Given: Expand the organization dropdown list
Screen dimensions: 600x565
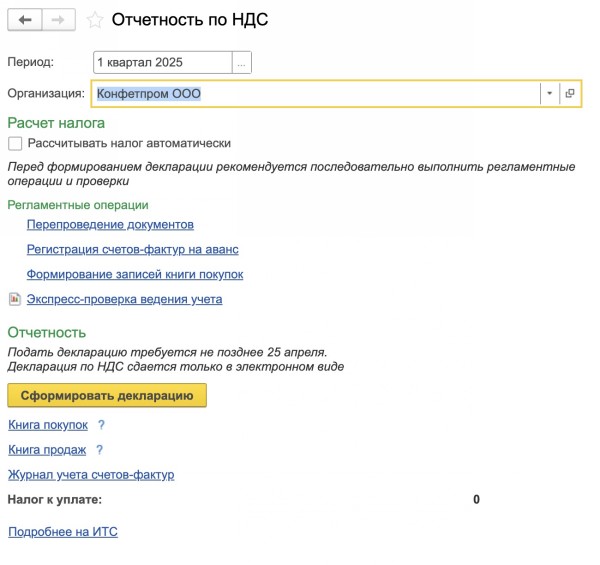Looking at the screenshot, I should click(549, 93).
